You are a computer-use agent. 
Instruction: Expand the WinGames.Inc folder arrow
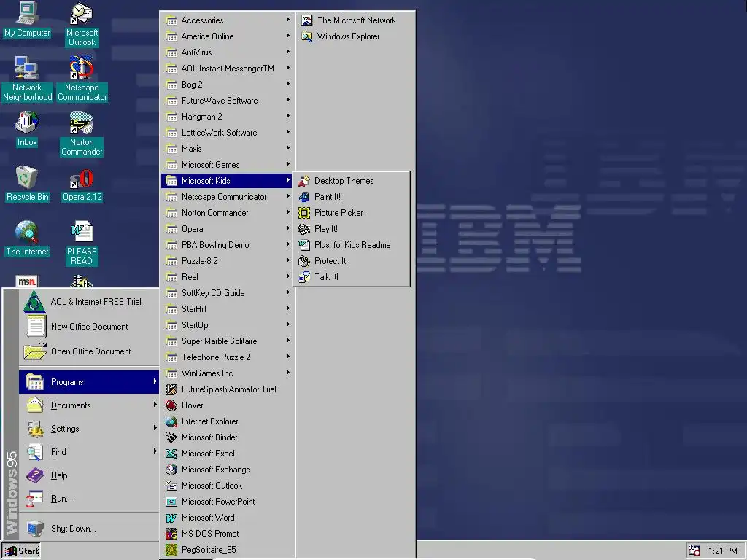click(x=287, y=373)
